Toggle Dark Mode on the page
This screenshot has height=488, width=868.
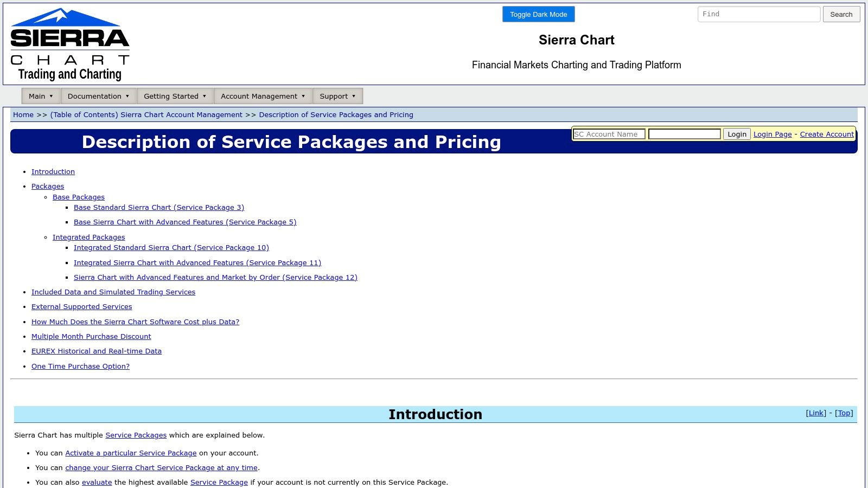(538, 15)
